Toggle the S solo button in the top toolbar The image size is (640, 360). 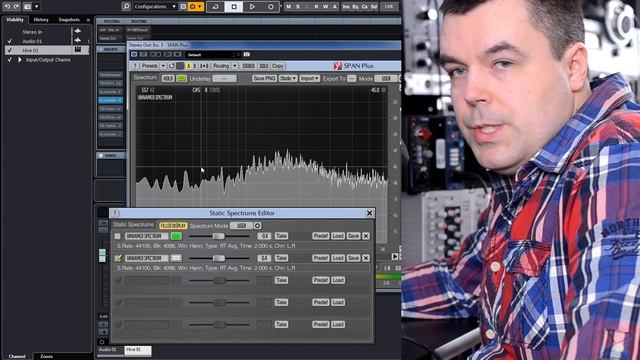(x=298, y=7)
